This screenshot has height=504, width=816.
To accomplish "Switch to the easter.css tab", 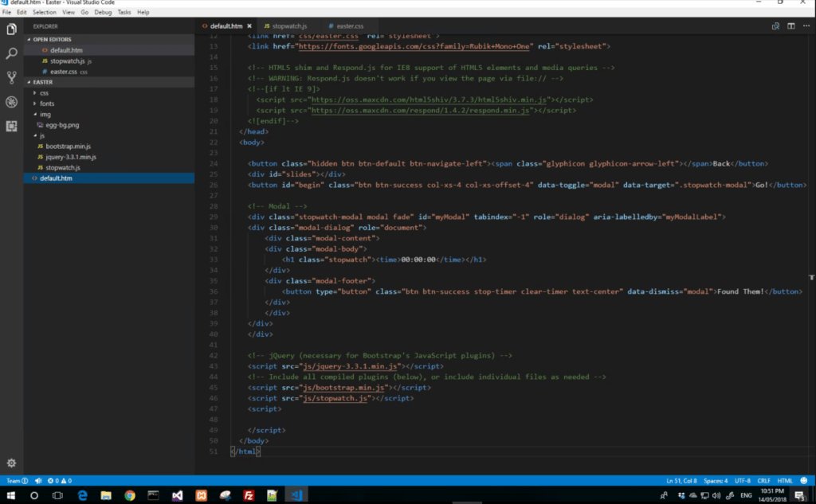I will tap(350, 26).
